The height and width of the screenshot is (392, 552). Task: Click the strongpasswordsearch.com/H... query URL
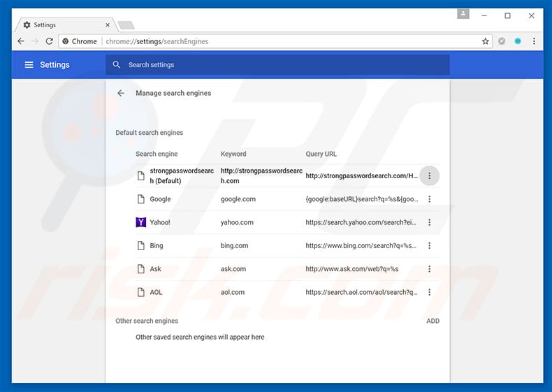point(361,176)
